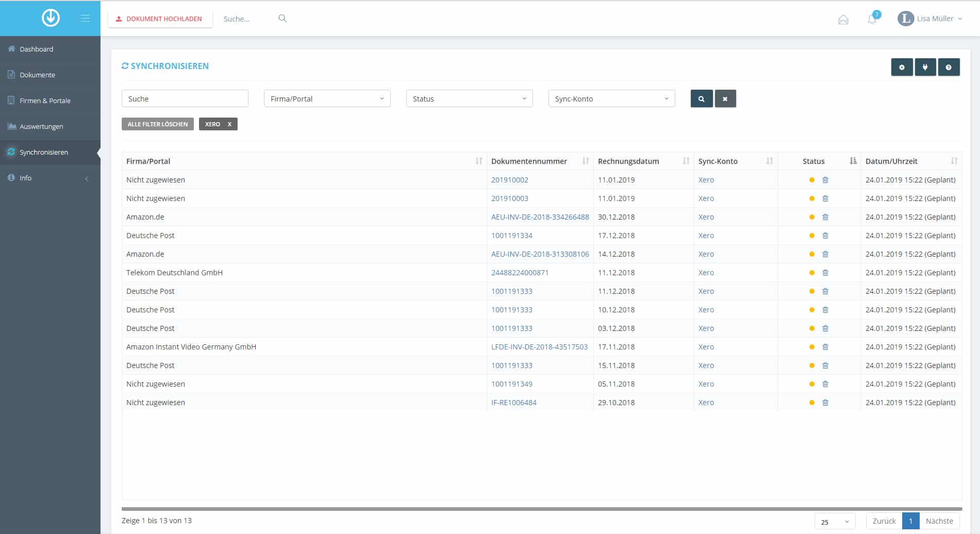Delete sync entry for document 24488224000871

[825, 273]
